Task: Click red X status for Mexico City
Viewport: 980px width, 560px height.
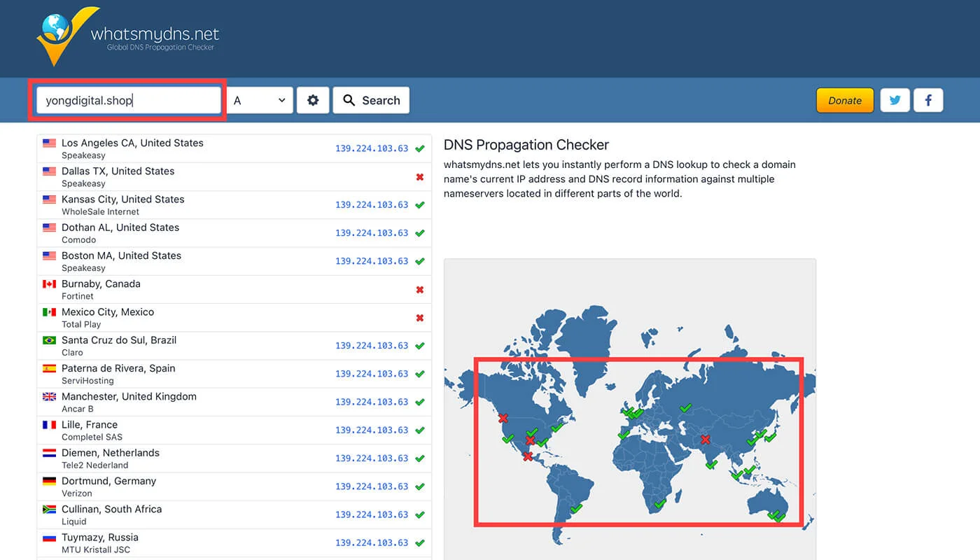Action: click(x=420, y=318)
